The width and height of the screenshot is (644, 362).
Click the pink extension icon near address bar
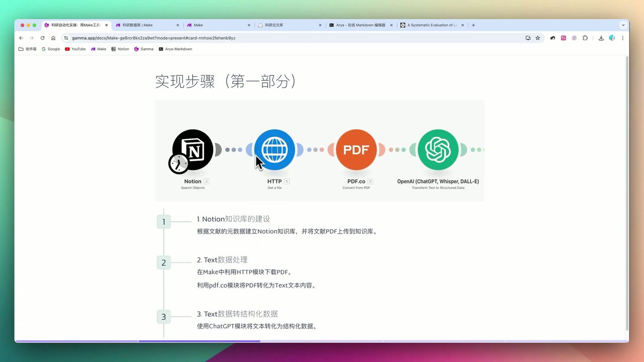(563, 38)
